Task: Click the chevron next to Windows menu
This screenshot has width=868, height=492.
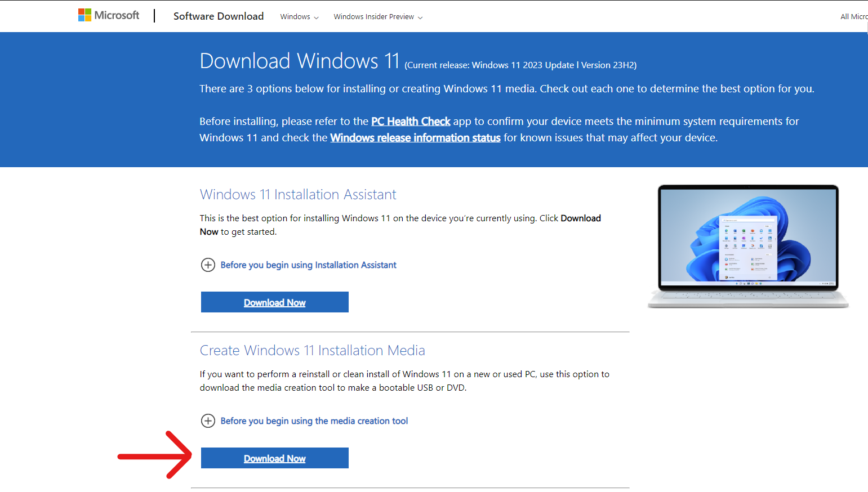Action: click(x=317, y=17)
